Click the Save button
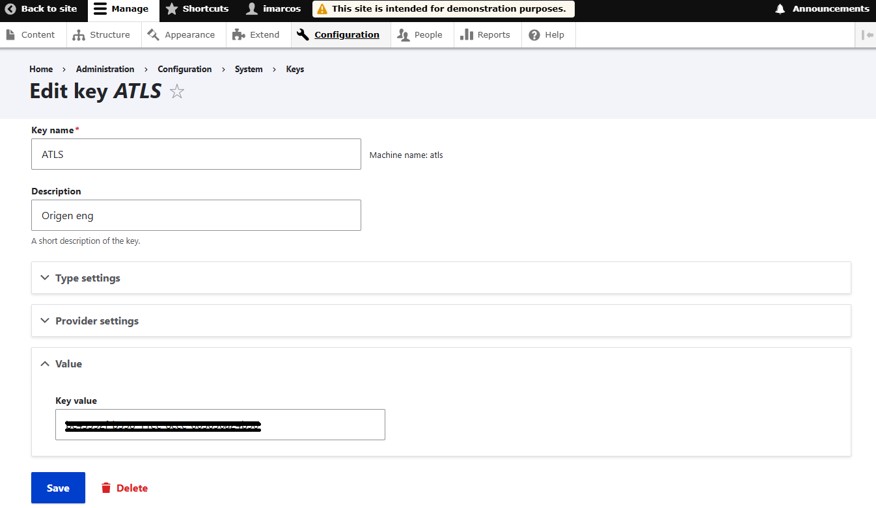The height and width of the screenshot is (508, 876). coord(58,488)
